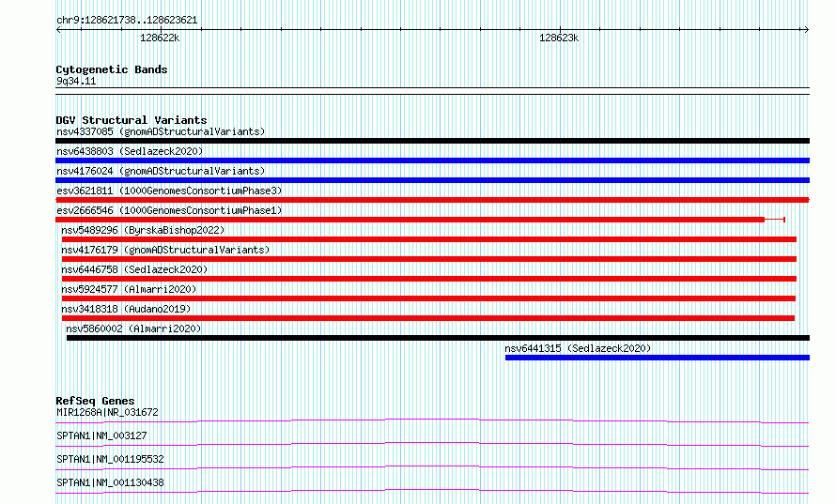
Task: Select the Cytogenetic Bands track title
Action: click(112, 69)
